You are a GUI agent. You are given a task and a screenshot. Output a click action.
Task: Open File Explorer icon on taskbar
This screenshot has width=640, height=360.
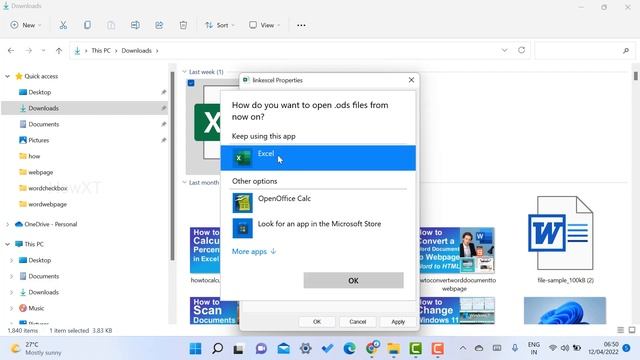(x=393, y=349)
